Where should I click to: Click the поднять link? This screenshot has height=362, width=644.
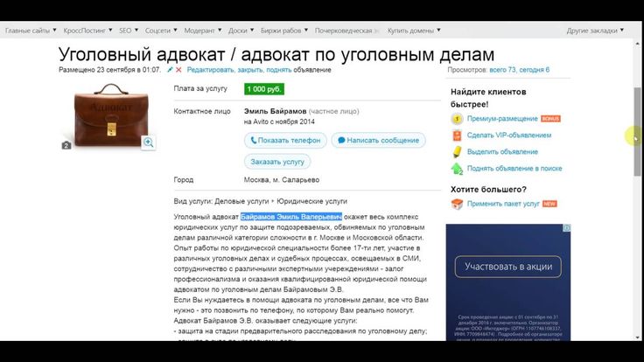[x=278, y=70]
